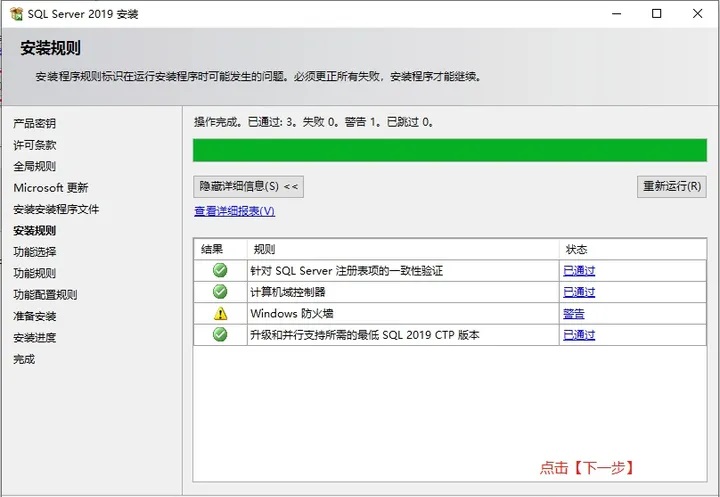Viewport: 720px width, 497px height.
Task: Click green check icon for SQL Server 注册表项 rule
Action: [220, 270]
